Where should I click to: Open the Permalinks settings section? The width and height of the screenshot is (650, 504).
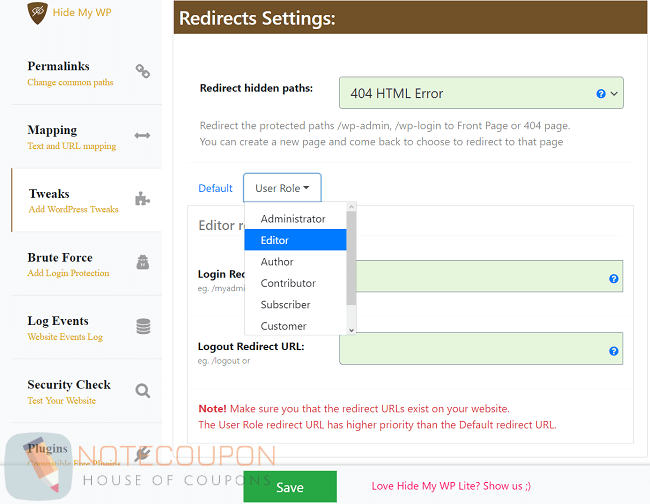87,73
